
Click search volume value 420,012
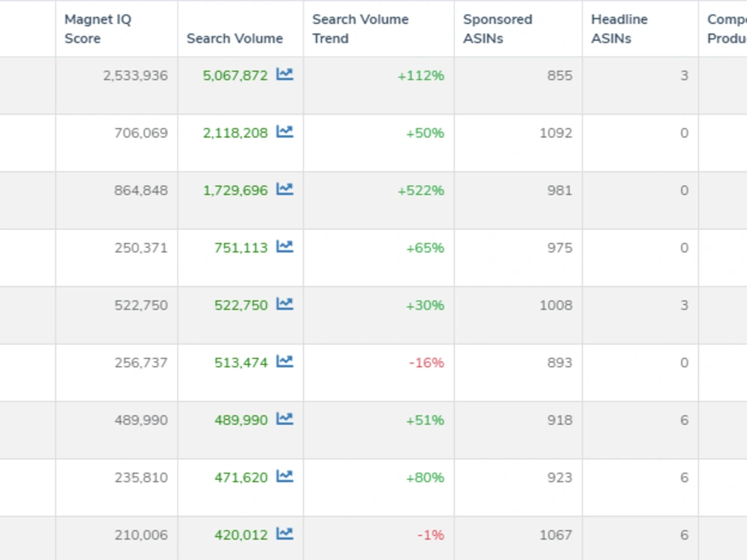(x=241, y=535)
